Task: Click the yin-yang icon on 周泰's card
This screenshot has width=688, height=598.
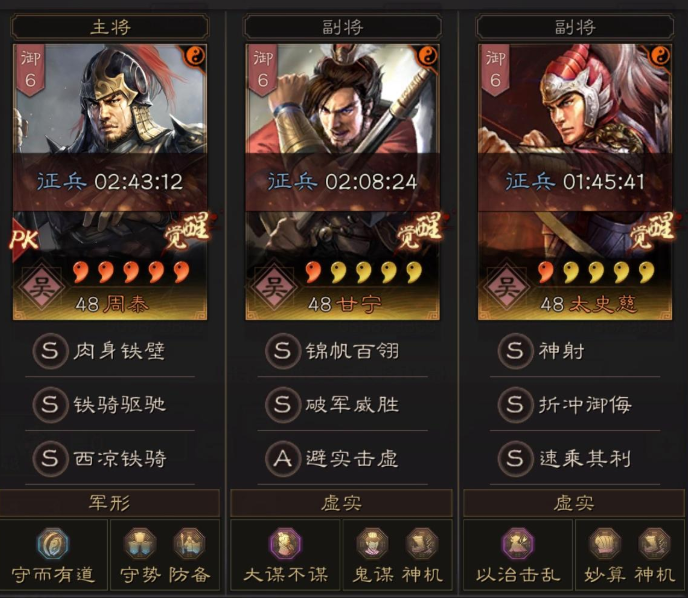Action: point(196,56)
